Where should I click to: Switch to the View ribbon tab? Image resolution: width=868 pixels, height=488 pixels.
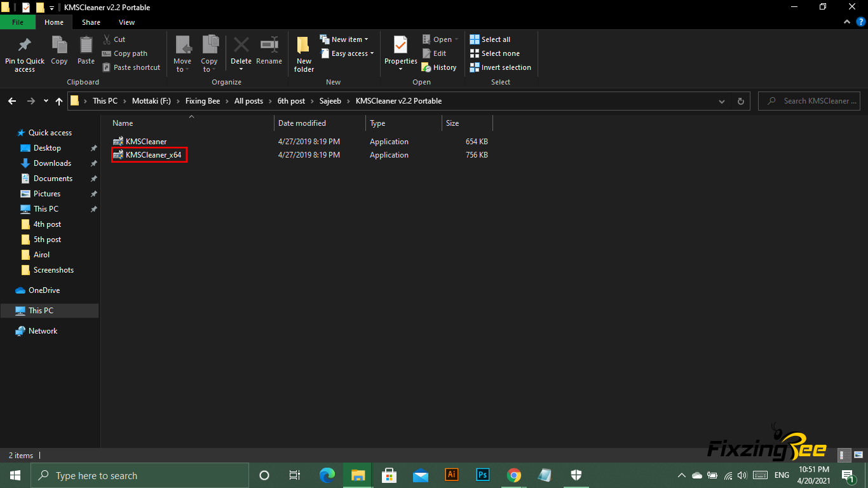click(x=126, y=22)
